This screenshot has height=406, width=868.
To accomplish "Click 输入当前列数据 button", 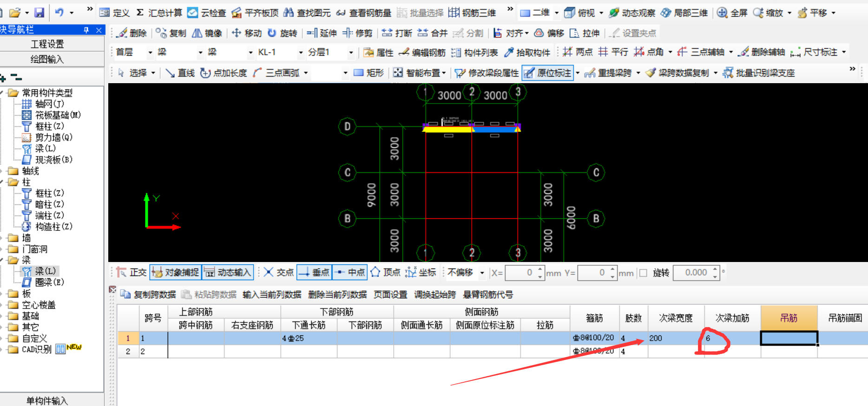I will point(272,295).
